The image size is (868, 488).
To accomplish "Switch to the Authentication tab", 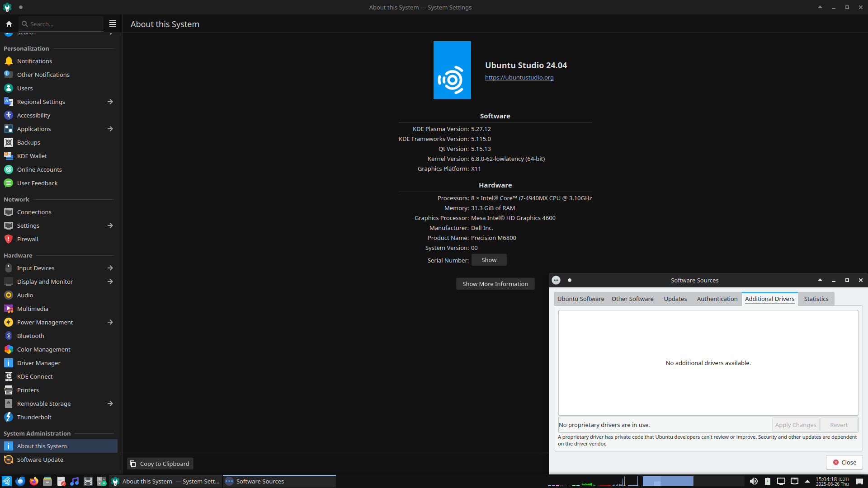I will pos(717,299).
